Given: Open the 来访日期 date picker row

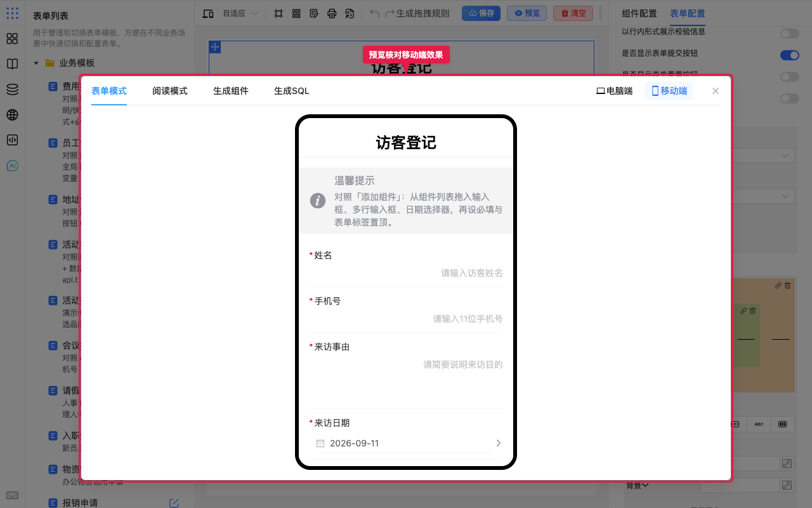Looking at the screenshot, I should pos(406,443).
